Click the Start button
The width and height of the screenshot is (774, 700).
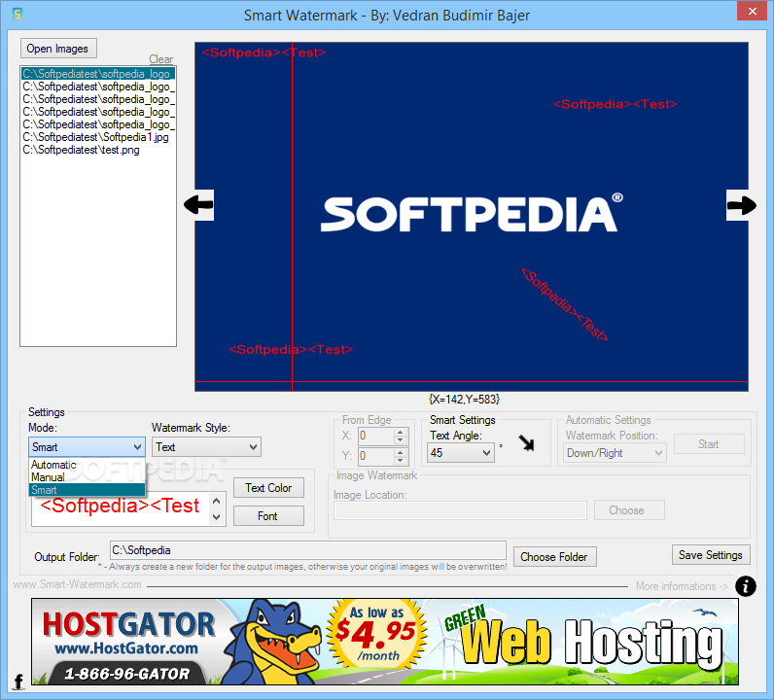click(x=709, y=443)
